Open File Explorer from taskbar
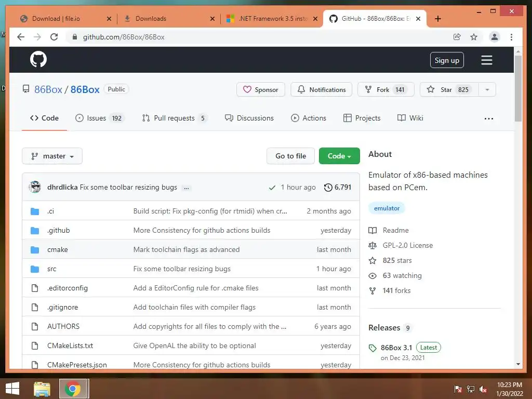This screenshot has width=532, height=399. [42, 389]
